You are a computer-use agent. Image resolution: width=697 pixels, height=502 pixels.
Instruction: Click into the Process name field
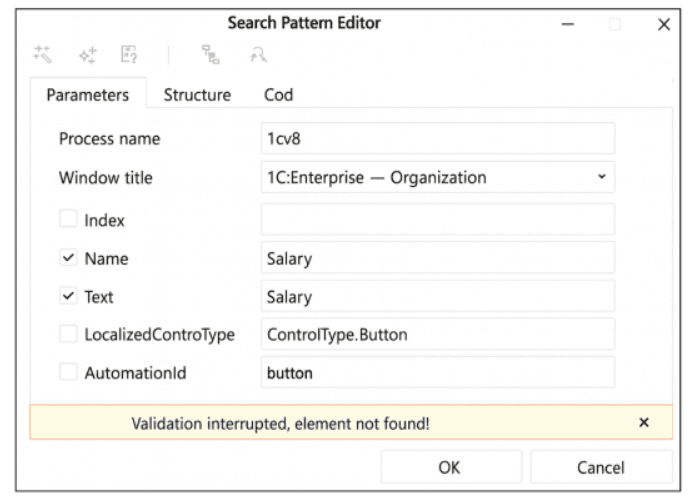[x=437, y=140]
